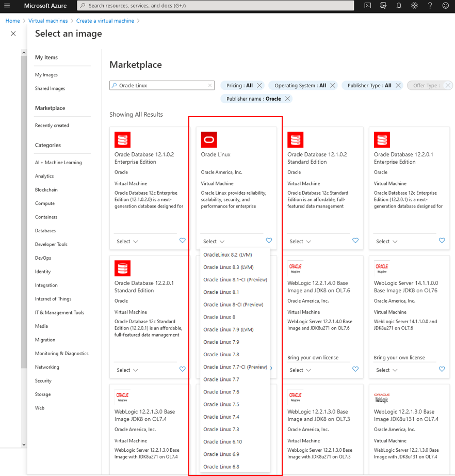Expand Select for WebLogic Server 14.1.1.0.0
The image size is (455, 476).
point(386,370)
